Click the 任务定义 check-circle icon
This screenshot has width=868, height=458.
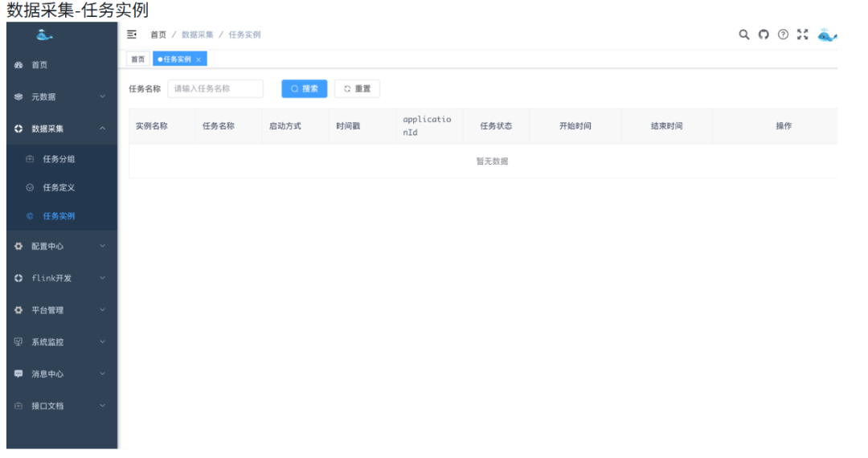(x=30, y=187)
